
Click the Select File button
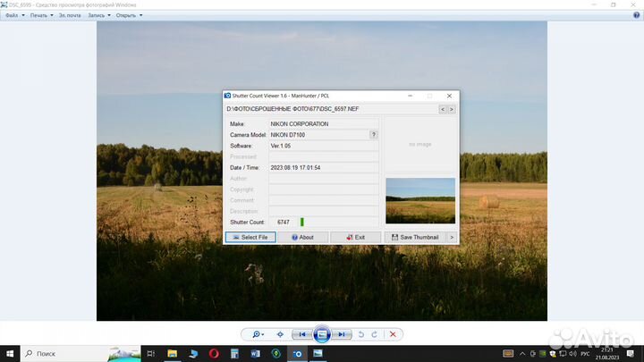(x=250, y=237)
